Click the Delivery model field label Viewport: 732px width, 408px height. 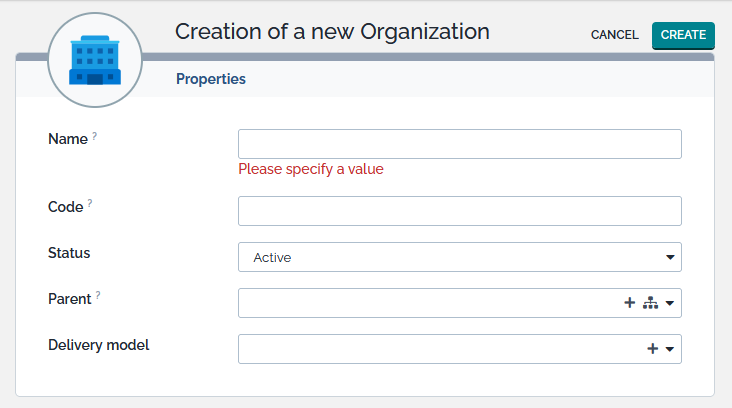click(x=98, y=345)
